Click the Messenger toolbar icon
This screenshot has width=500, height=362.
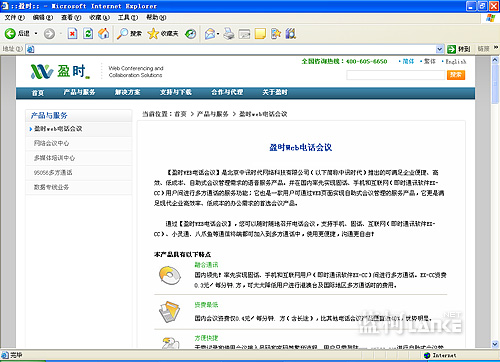click(276, 33)
